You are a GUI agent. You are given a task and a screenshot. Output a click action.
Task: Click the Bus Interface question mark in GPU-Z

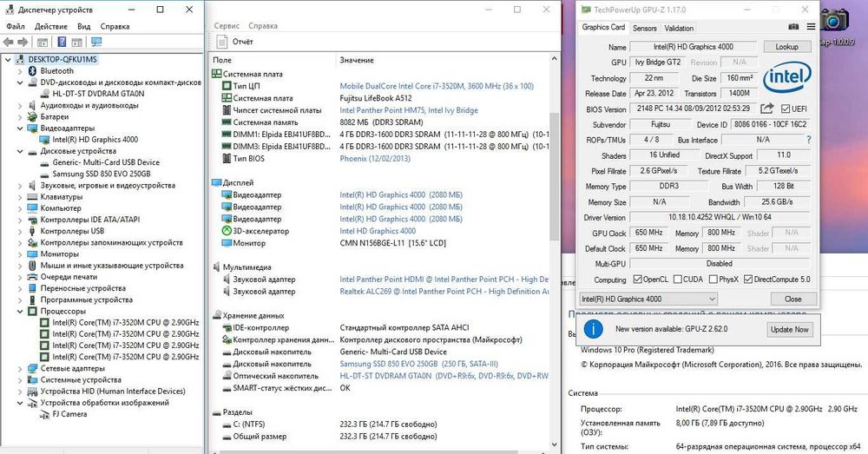pos(809,140)
